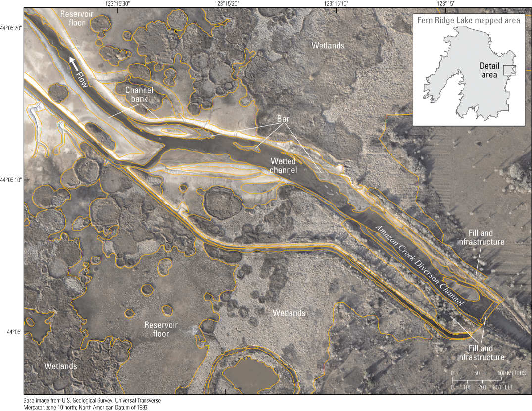Click the Wetted channel label
The width and height of the screenshot is (532, 411).
click(285, 166)
